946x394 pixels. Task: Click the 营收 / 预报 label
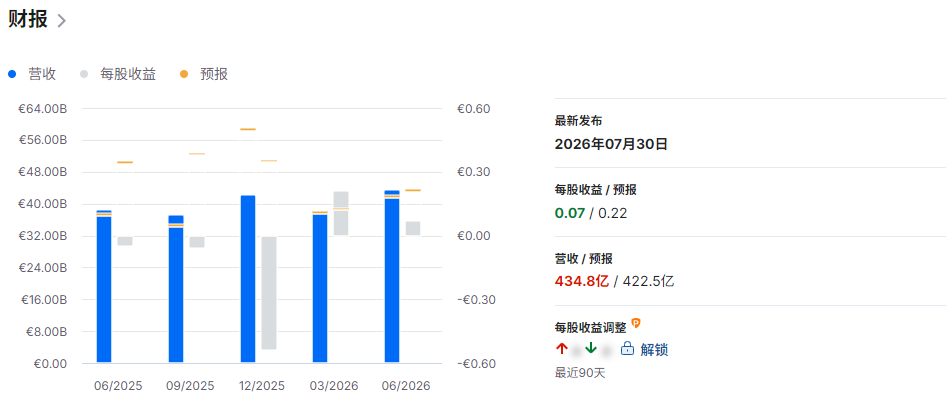(583, 259)
